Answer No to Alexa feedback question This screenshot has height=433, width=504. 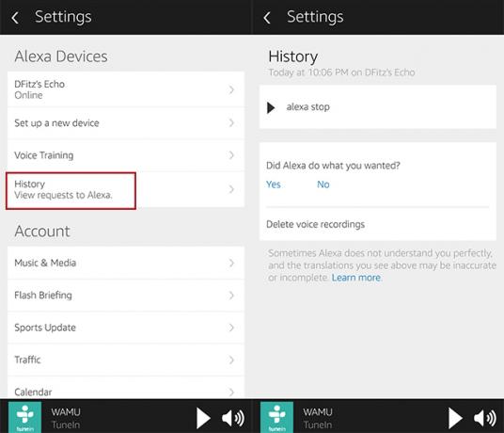click(323, 184)
